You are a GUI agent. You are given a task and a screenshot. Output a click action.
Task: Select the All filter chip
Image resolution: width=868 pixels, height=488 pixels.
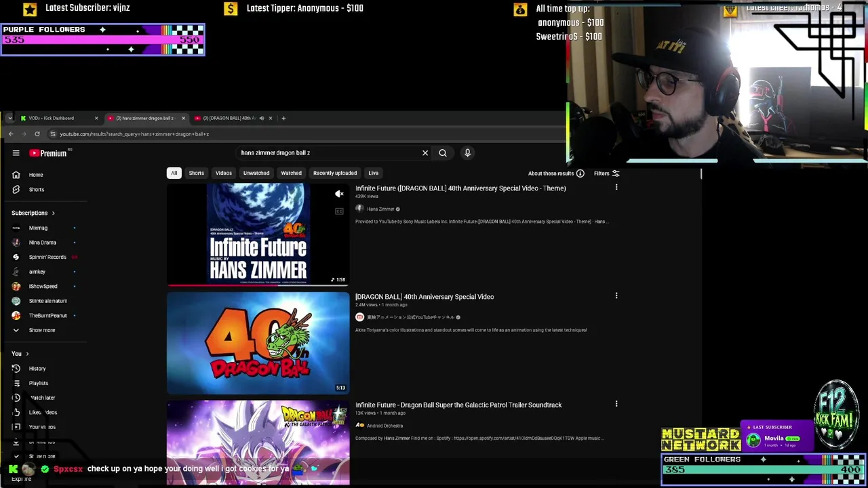[x=174, y=174]
